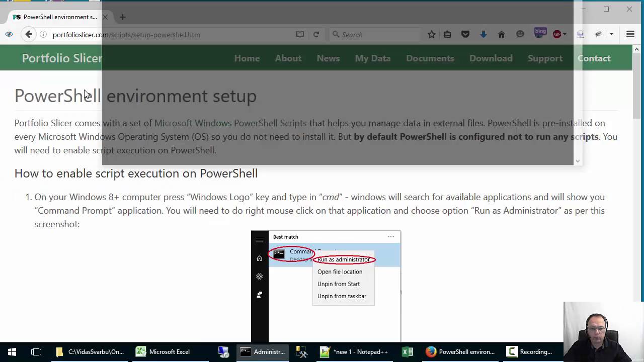Toggle reader view icon in address bar
The image size is (644, 362).
[300, 34]
